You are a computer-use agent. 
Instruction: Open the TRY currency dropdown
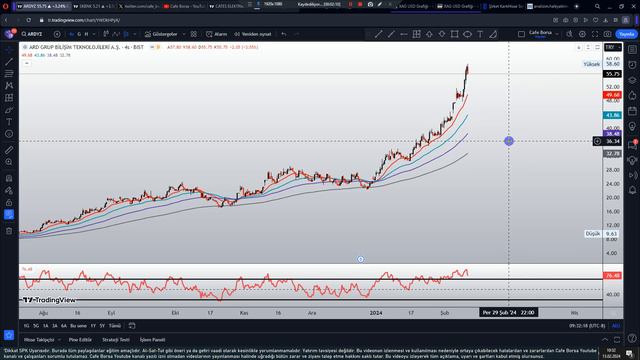coord(613,47)
